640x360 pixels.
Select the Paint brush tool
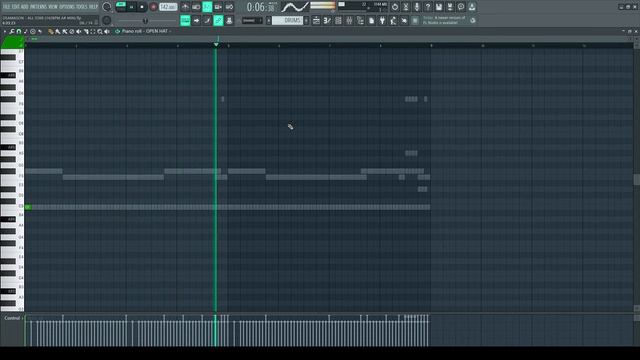tap(58, 31)
